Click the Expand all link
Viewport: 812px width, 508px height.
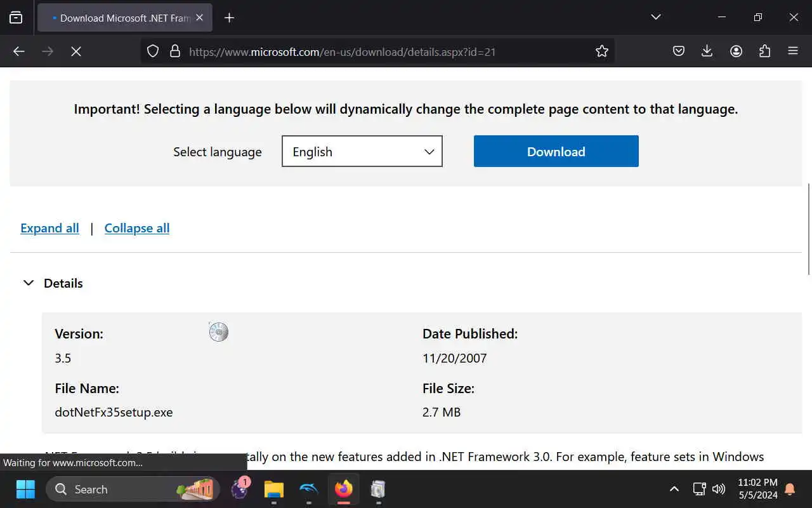point(50,228)
